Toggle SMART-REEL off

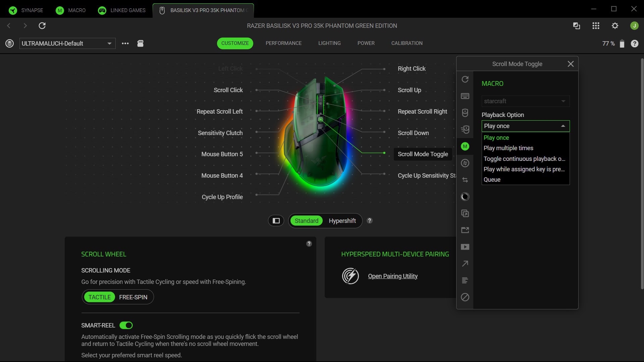click(x=126, y=325)
